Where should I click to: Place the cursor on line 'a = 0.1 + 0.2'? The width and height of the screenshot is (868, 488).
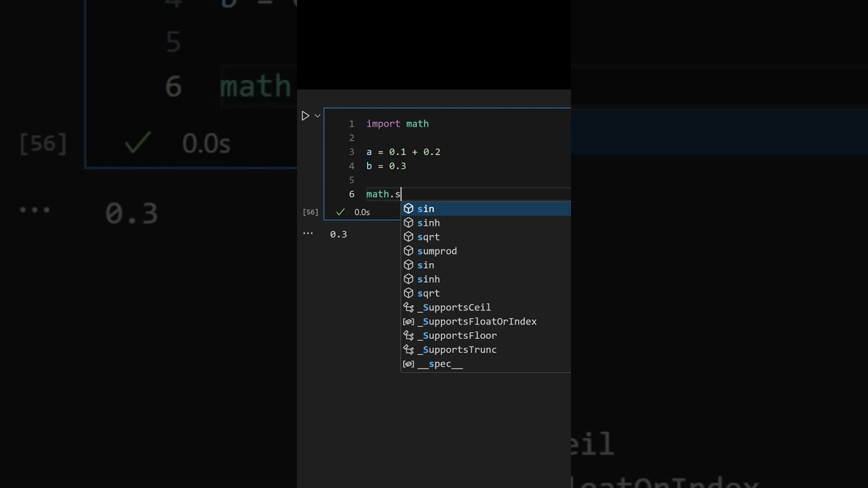(x=403, y=152)
